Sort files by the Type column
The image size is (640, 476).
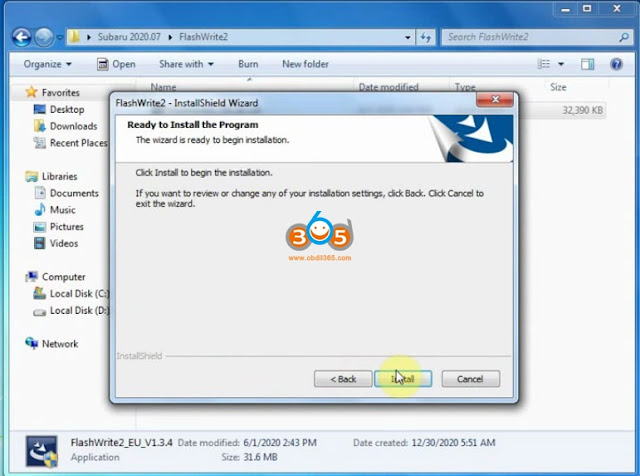click(465, 87)
